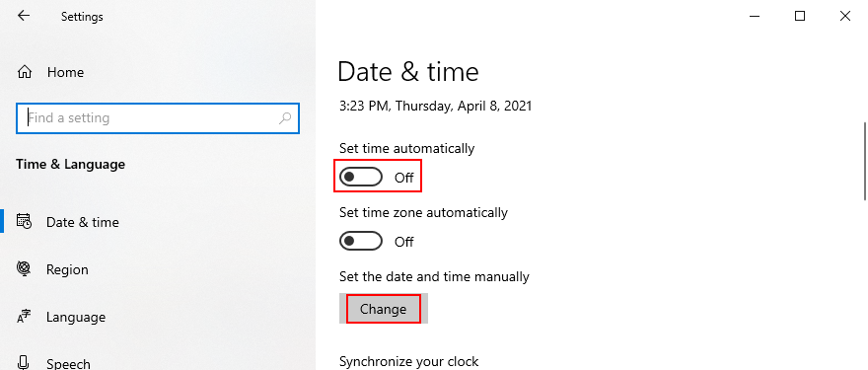Maximize the Settings window

point(799,16)
